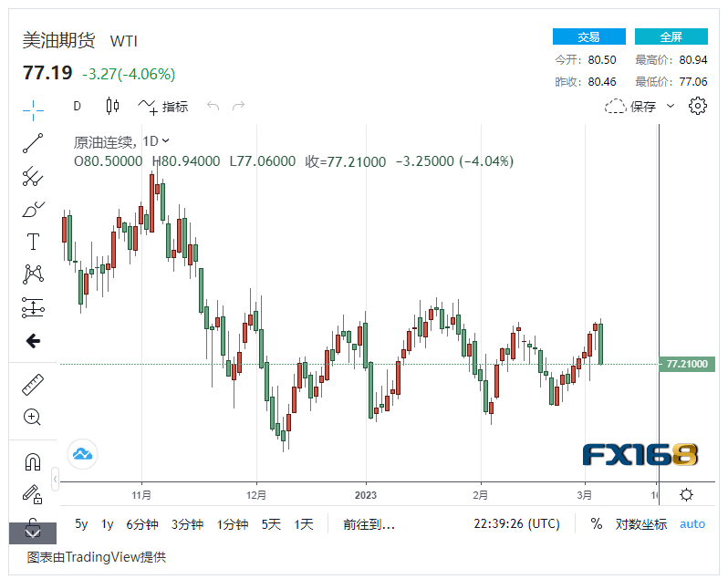Click the 最高价 80.94 value
728x579 pixels.
pos(693,60)
